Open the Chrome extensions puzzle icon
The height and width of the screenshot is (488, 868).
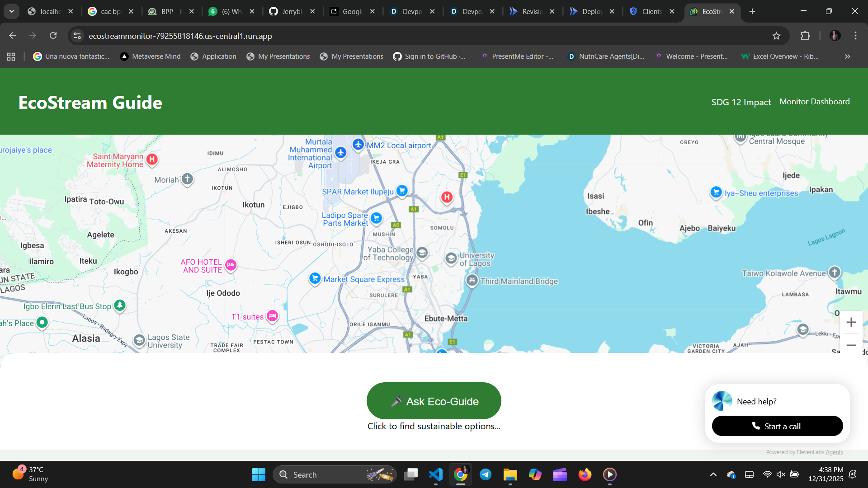click(805, 36)
